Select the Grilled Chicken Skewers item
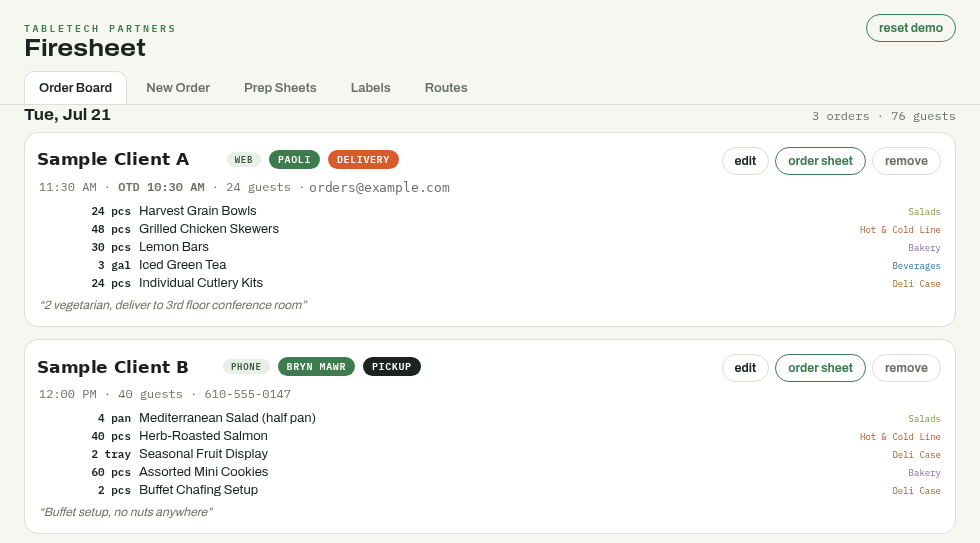The width and height of the screenshot is (980, 543). (x=209, y=229)
